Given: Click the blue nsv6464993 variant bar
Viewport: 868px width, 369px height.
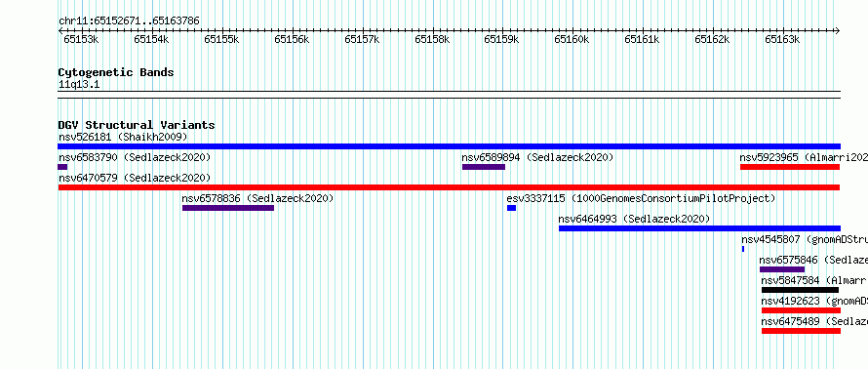Looking at the screenshot, I should click(x=699, y=228).
